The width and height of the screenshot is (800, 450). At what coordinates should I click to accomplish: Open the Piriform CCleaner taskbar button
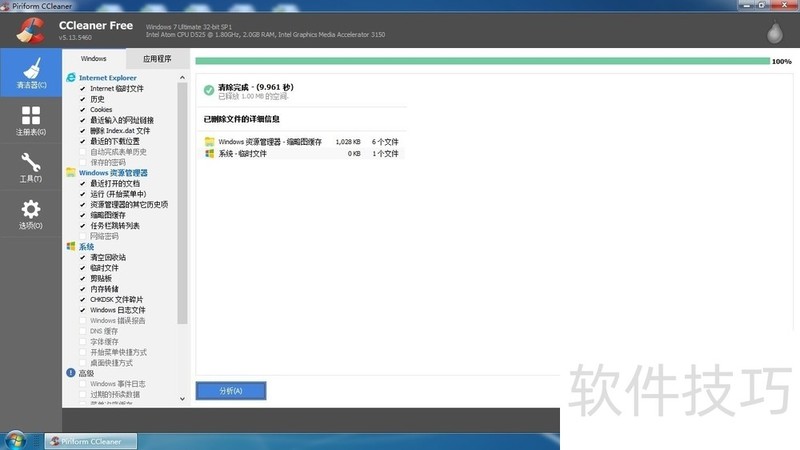click(x=91, y=441)
